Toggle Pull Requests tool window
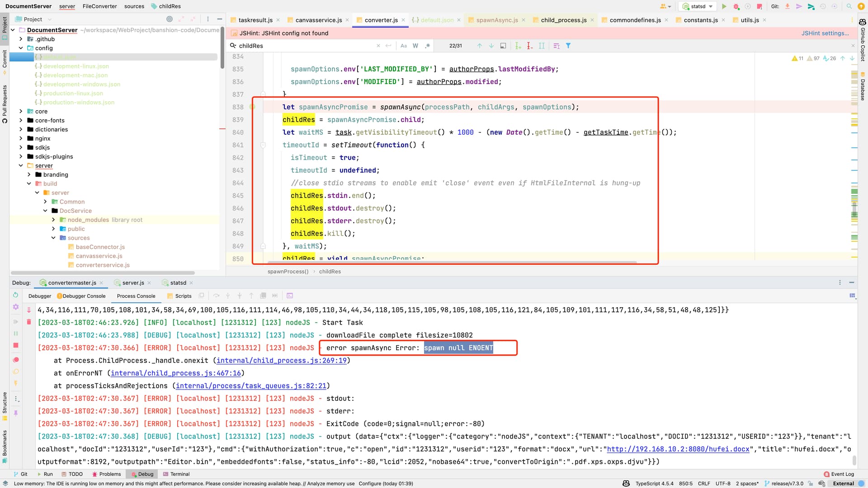868x488 pixels. pos(5,104)
